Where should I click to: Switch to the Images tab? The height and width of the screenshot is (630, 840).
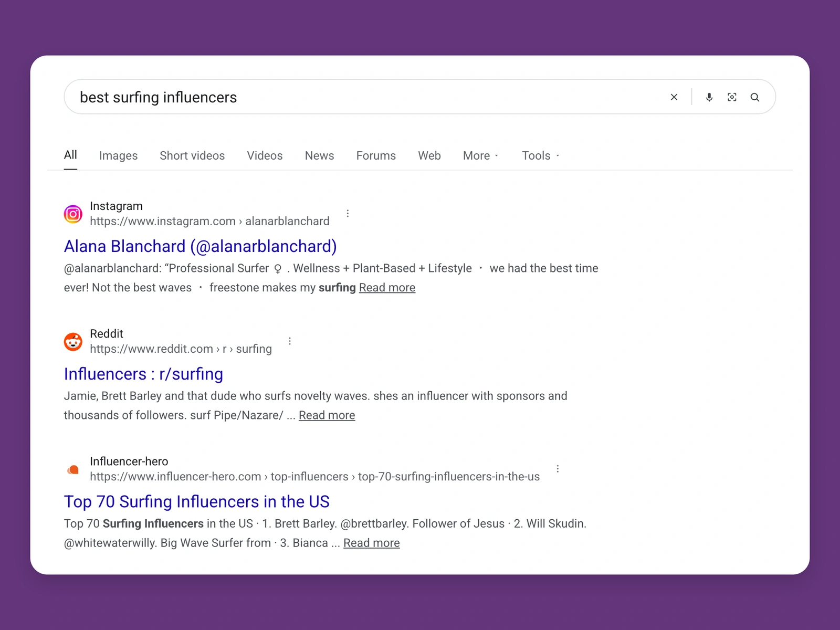click(x=118, y=155)
